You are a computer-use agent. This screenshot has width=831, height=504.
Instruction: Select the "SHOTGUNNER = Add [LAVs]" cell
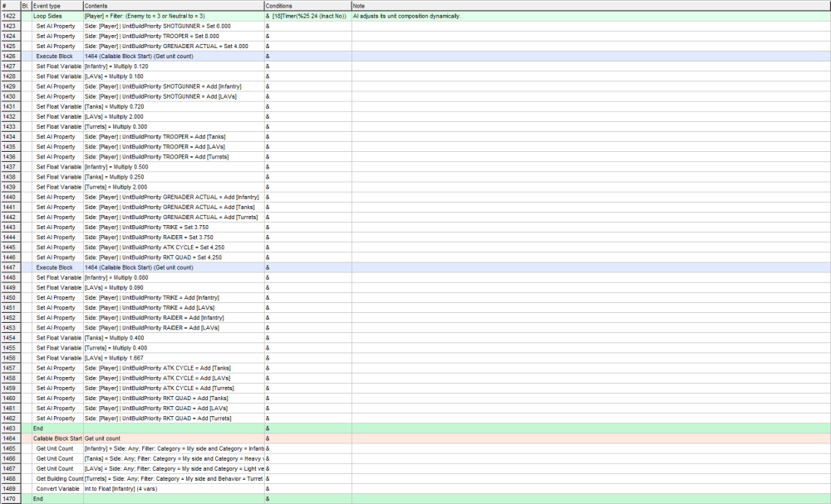tap(174, 96)
